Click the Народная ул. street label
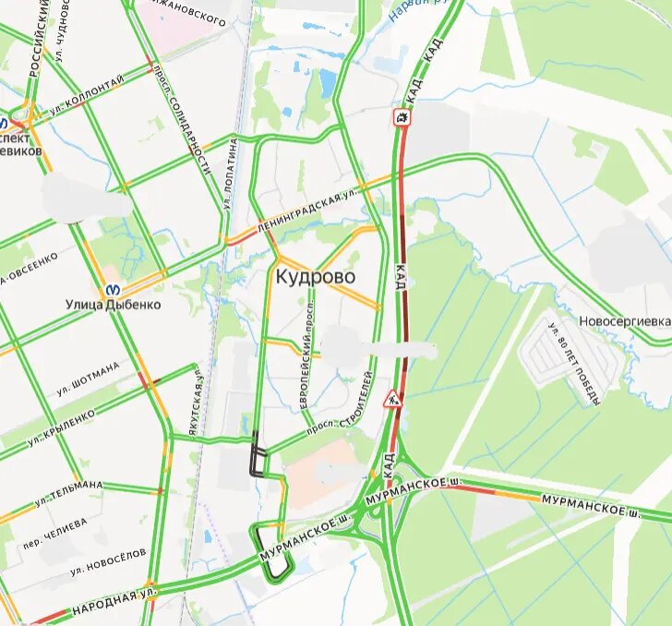 114,602
